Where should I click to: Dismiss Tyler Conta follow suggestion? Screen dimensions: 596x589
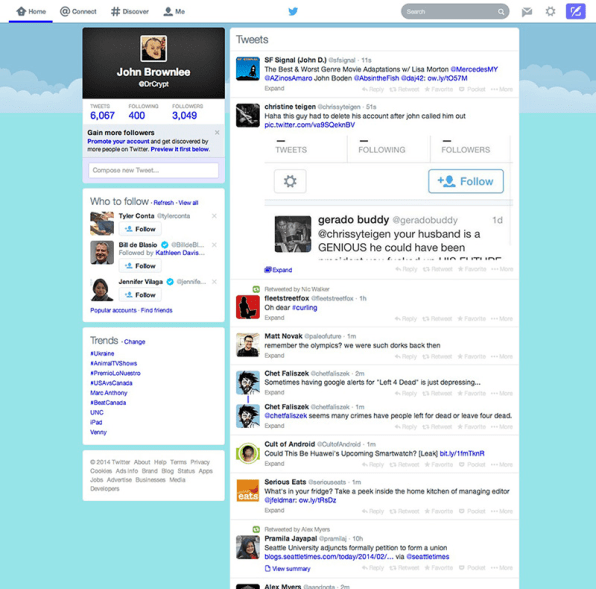pyautogui.click(x=214, y=216)
